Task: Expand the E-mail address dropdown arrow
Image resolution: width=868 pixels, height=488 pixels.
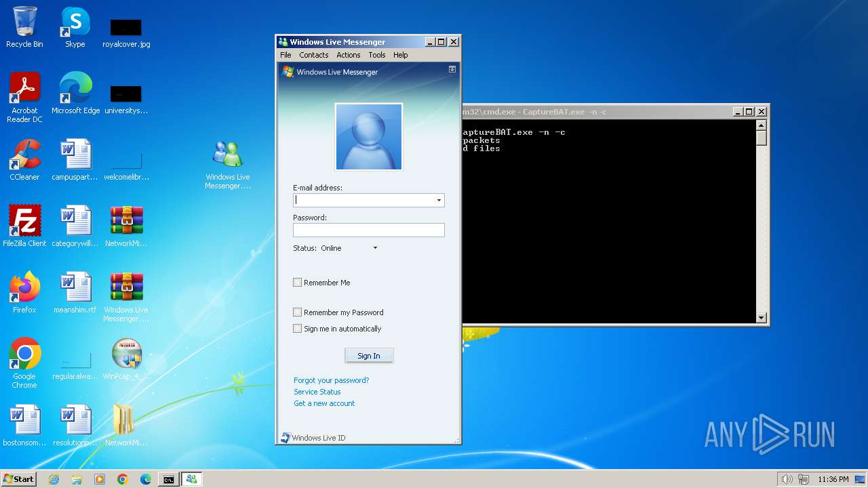Action: (x=439, y=200)
